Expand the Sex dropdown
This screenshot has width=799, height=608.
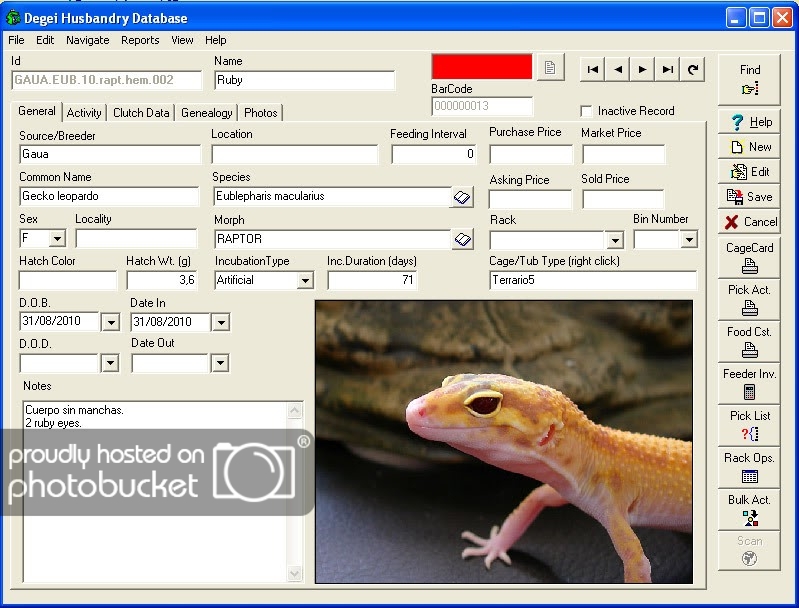tap(57, 240)
